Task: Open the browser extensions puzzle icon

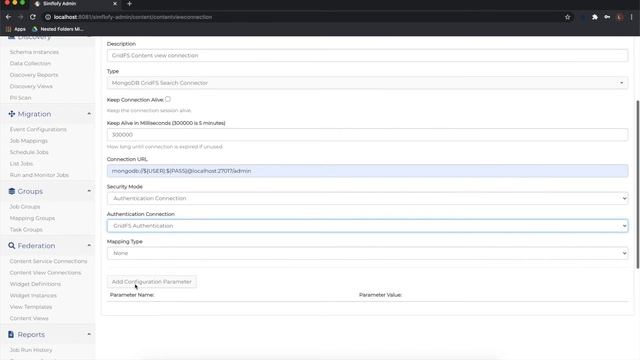Action: (x=595, y=17)
